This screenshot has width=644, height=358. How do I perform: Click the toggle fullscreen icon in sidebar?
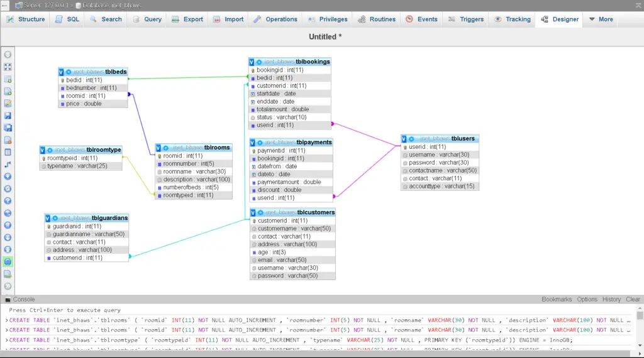tap(8, 67)
